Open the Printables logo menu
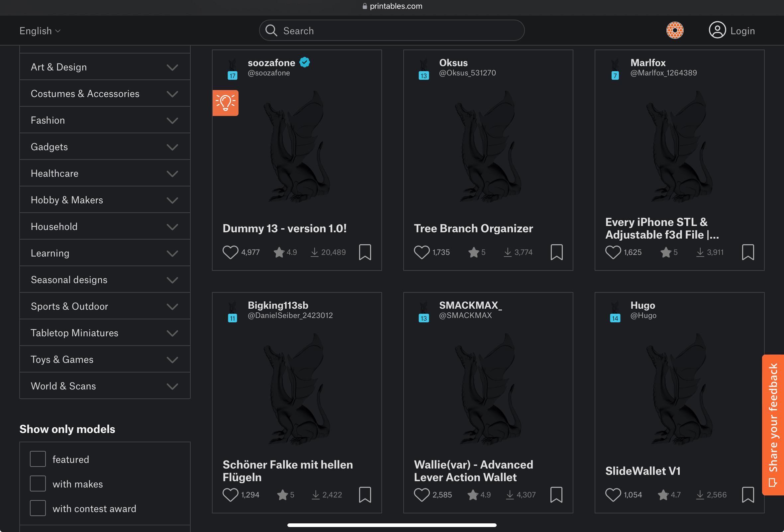Image resolution: width=784 pixels, height=532 pixels. tap(675, 30)
